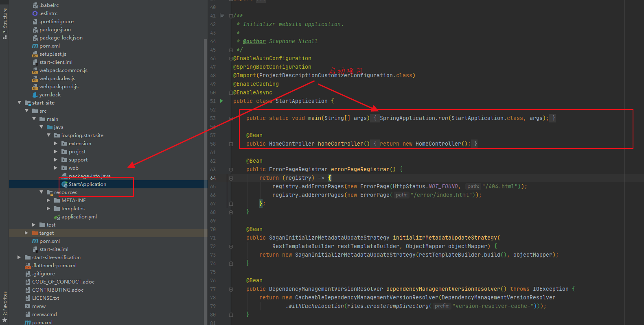Click the package-info.java file icon
The image size is (644, 325).
coord(64,176)
